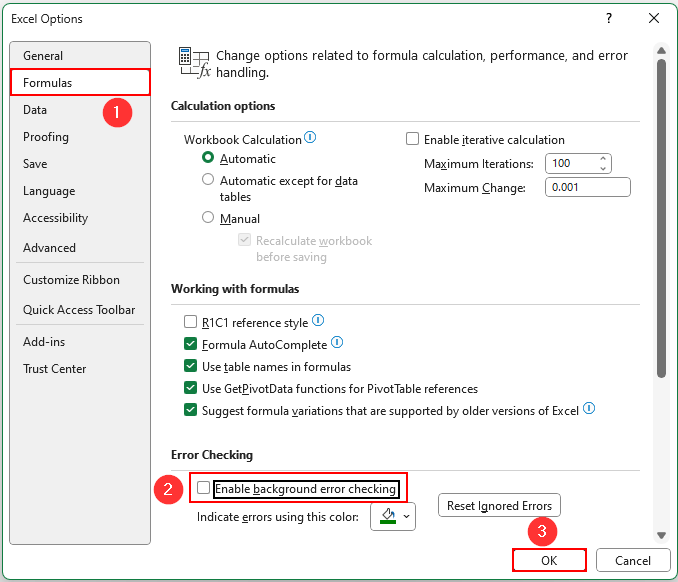Increase Maximum Iterations with up stepper

(x=603, y=159)
